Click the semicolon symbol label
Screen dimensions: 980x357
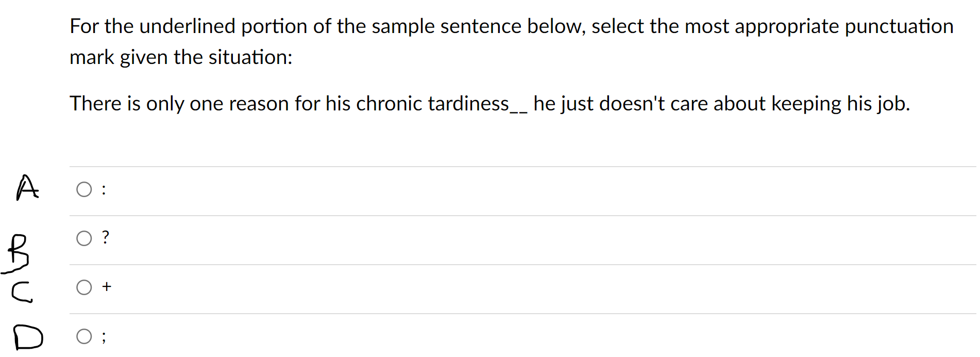coord(103,336)
